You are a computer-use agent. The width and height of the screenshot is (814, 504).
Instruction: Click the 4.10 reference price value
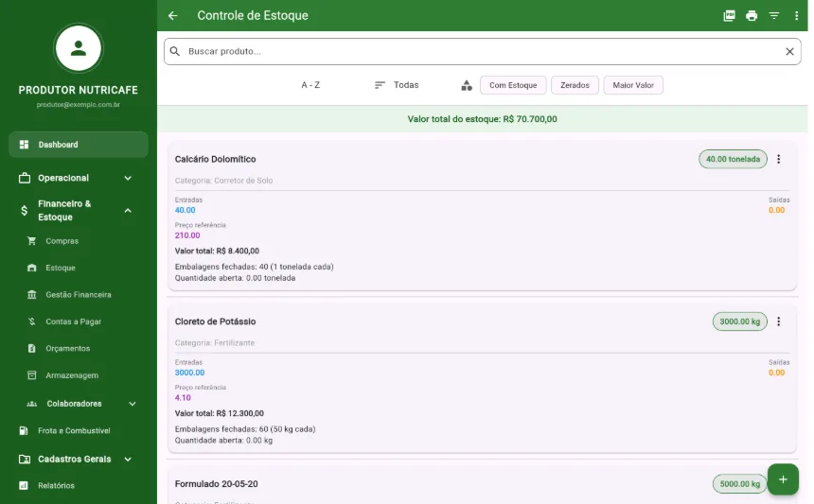183,398
